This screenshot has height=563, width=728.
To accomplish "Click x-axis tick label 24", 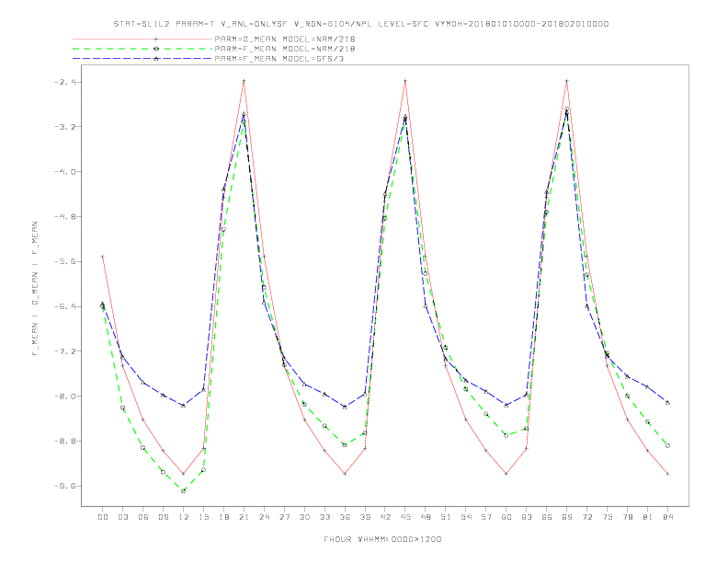I will [264, 517].
